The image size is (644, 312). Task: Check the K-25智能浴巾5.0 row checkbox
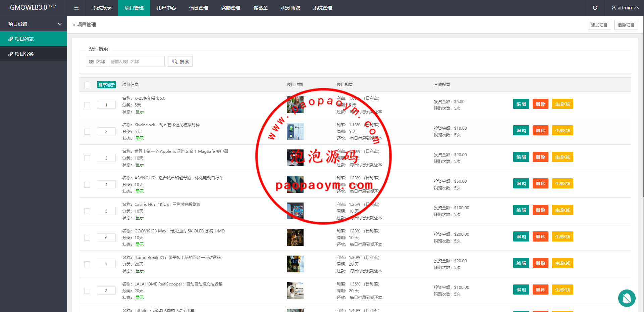tap(87, 105)
